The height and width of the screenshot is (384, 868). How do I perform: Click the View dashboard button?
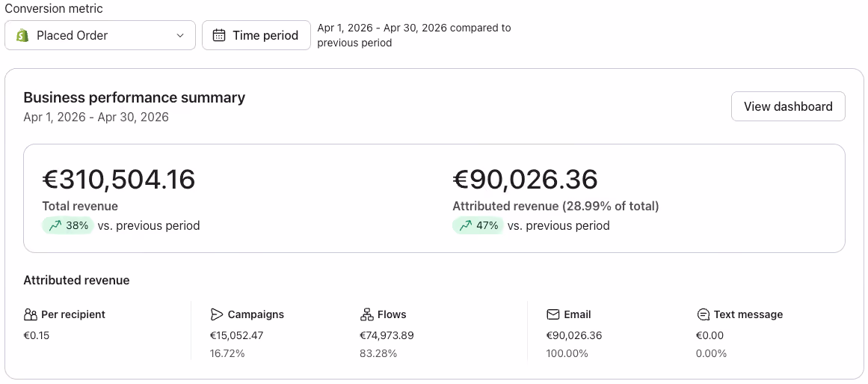tap(788, 106)
